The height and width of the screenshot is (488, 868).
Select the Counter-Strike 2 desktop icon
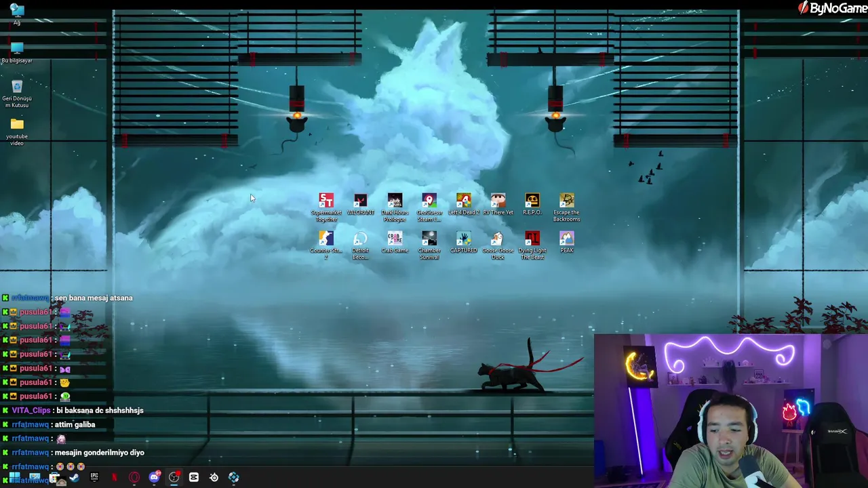tap(326, 245)
